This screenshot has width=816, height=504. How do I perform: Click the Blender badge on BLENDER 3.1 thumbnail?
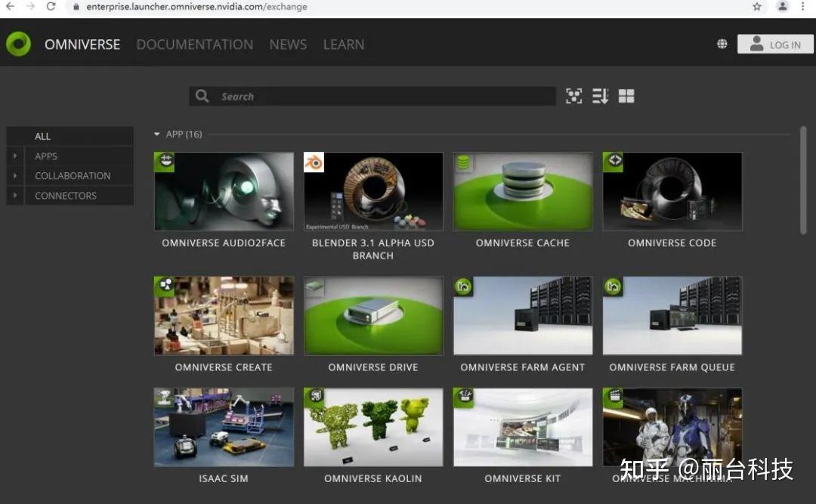(x=314, y=161)
